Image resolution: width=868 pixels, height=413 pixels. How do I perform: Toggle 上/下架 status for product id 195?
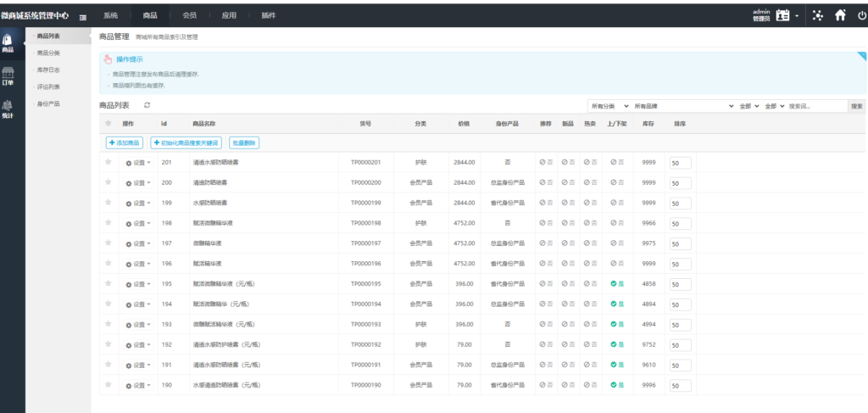click(617, 284)
